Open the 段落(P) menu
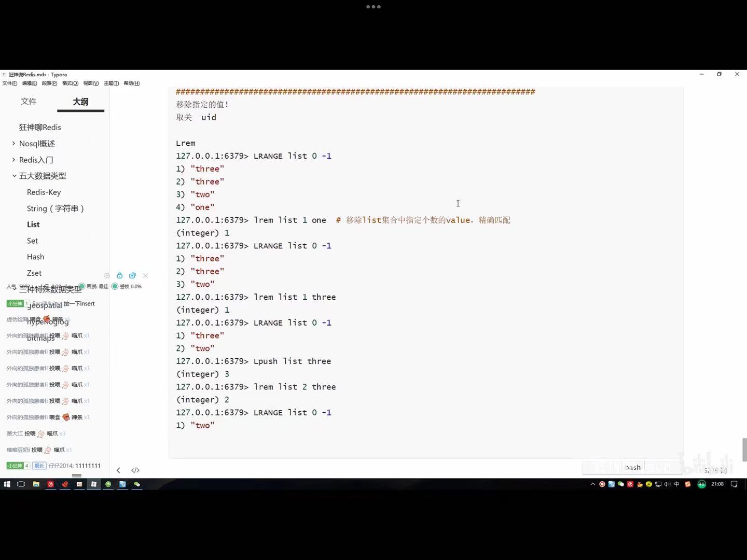Screen dimensions: 747x560 tap(50, 83)
